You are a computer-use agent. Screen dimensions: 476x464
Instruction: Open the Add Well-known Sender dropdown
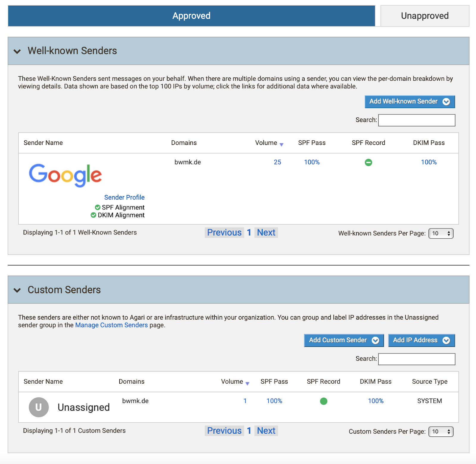tap(410, 101)
